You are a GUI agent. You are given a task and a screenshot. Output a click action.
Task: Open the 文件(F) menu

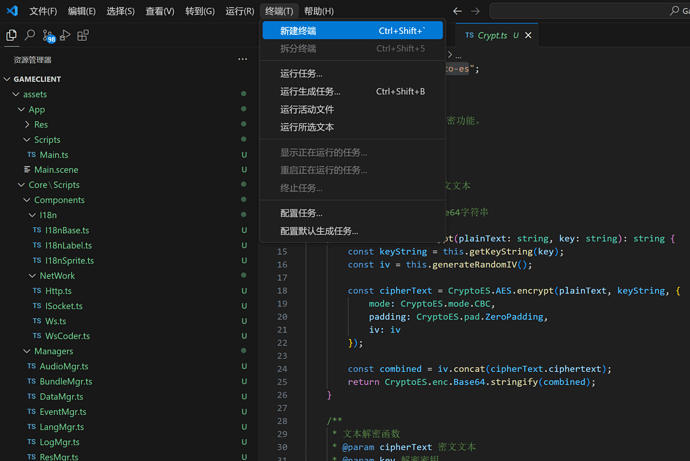coord(43,11)
